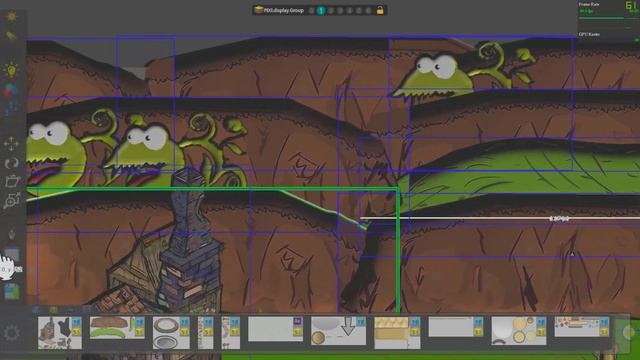Select the circular-arrows rotate tool

coord(11,163)
